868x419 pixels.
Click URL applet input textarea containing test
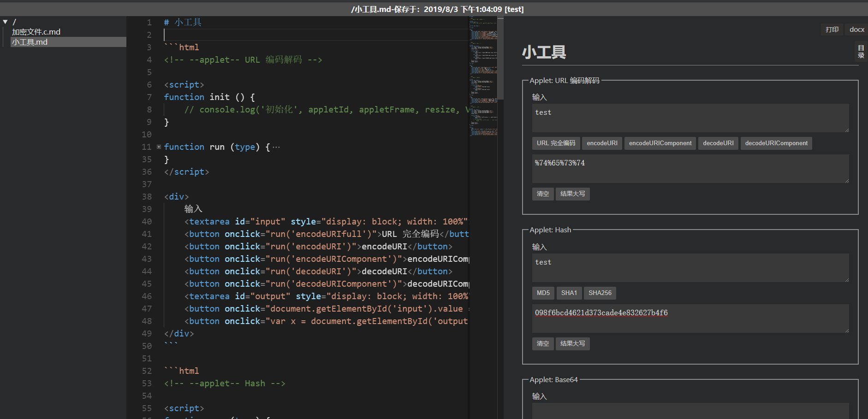690,118
